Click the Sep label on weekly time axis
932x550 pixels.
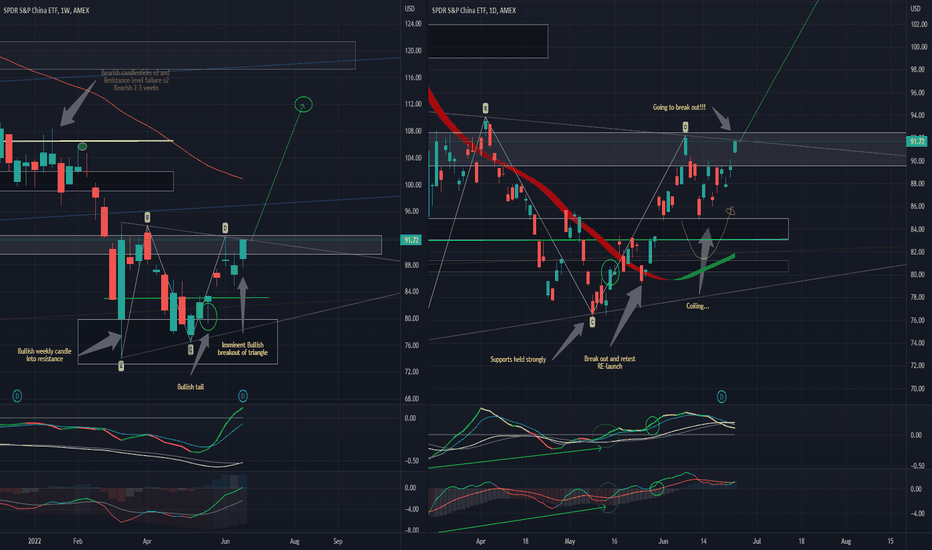click(x=338, y=541)
